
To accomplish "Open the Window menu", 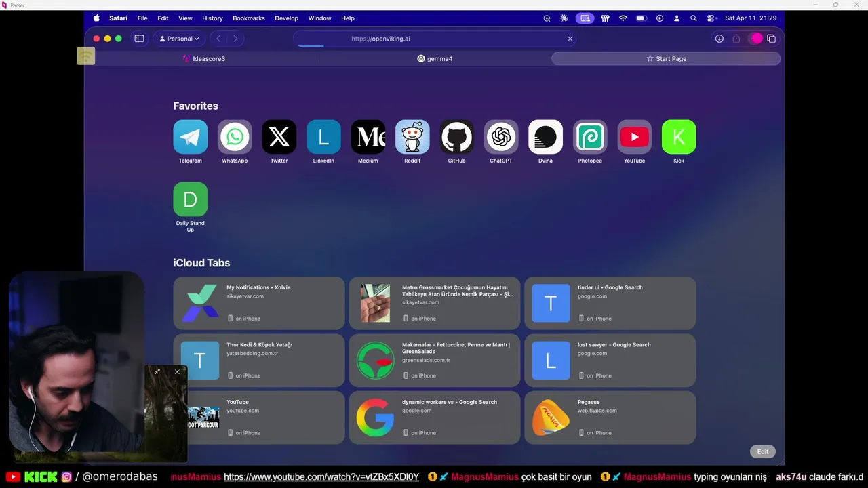I will pyautogui.click(x=319, y=18).
